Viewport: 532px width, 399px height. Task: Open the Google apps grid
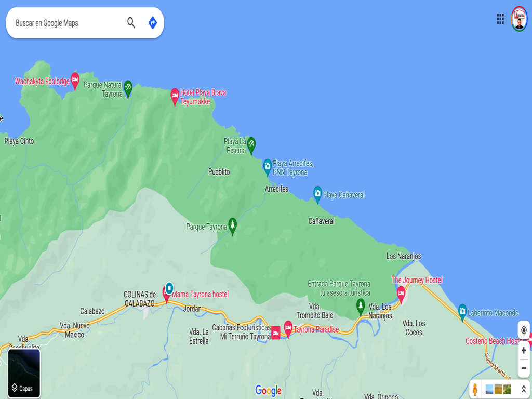tap(500, 19)
